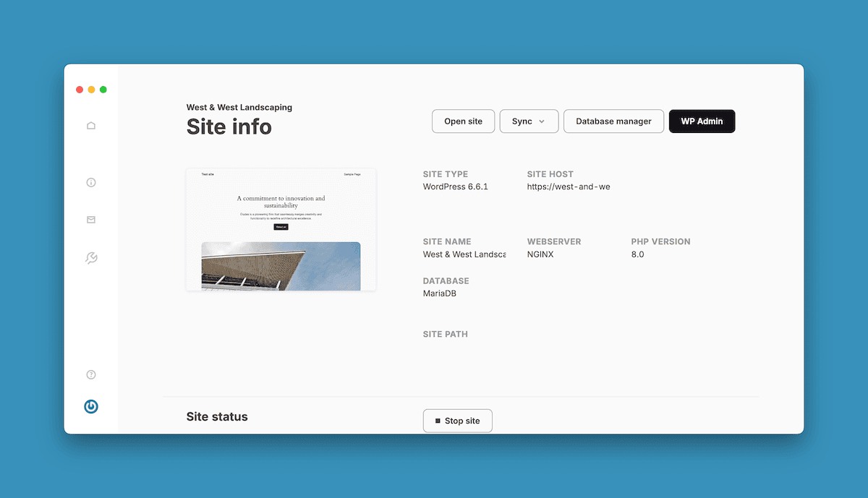
Task: Click the blue power icon at sidebar bottom
Action: (x=91, y=406)
